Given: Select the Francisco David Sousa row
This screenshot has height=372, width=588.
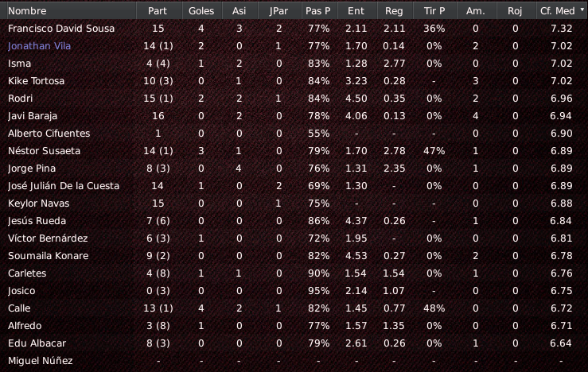Looking at the screenshot, I should [294, 29].
